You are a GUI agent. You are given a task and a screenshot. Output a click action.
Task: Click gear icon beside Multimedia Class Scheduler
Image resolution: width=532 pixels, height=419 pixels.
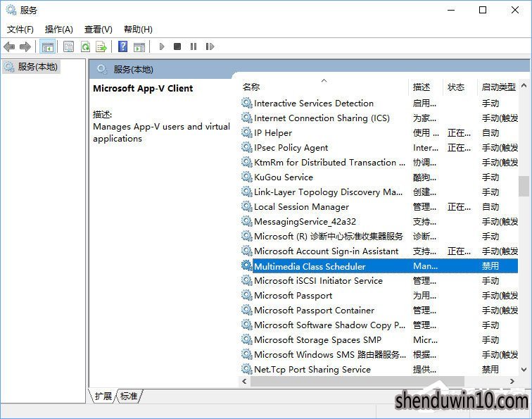(x=247, y=265)
